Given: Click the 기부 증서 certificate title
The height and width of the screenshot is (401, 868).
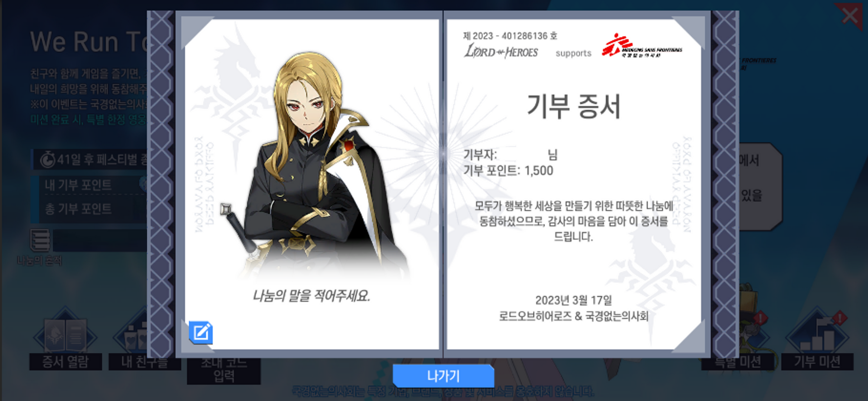Looking at the screenshot, I should tap(574, 106).
